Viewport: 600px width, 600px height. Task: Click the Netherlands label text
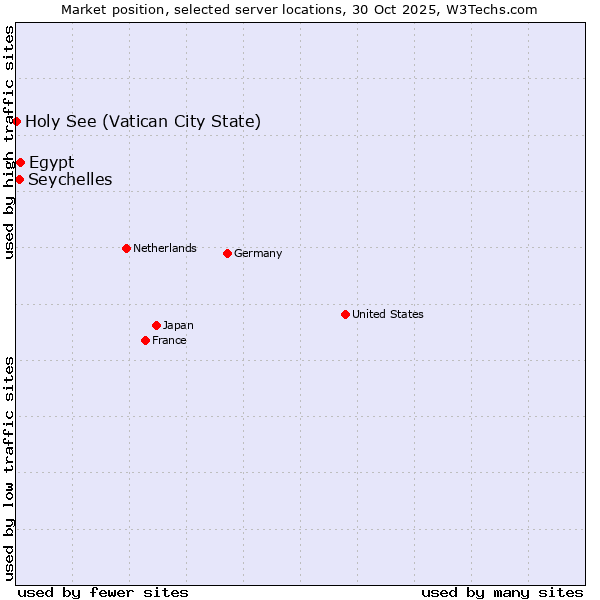164,248
